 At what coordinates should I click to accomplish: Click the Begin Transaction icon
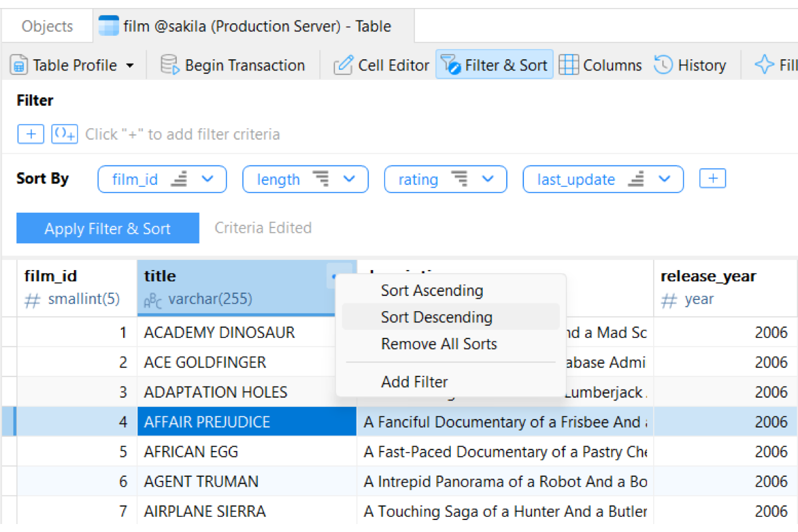point(170,65)
